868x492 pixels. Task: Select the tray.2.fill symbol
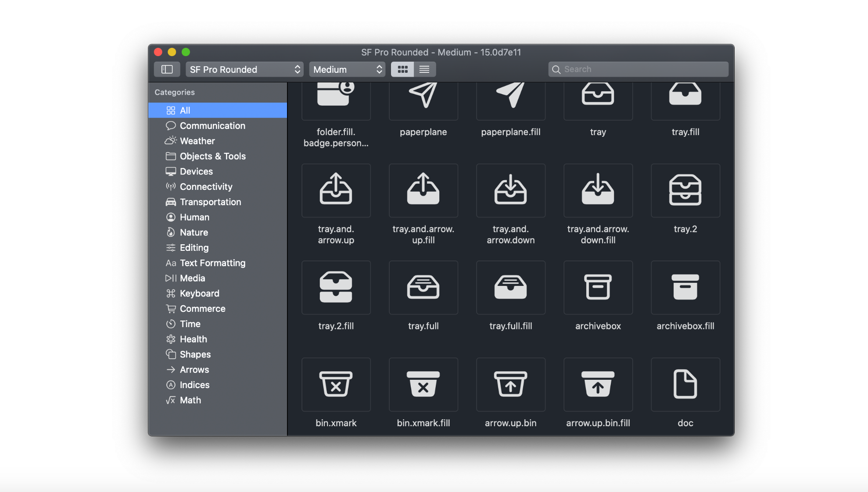point(336,288)
